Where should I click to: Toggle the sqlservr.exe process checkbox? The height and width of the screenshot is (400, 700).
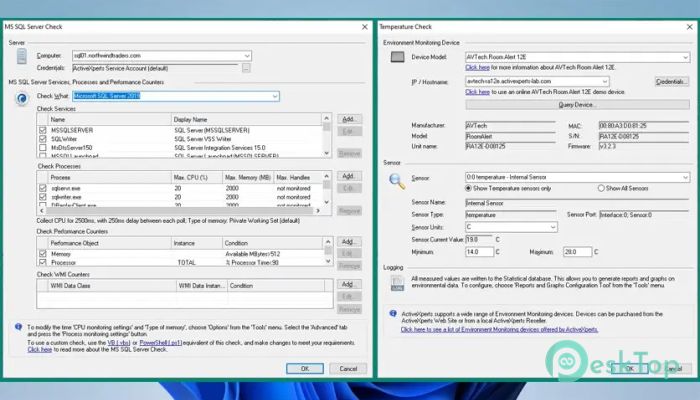pyautogui.click(x=42, y=188)
